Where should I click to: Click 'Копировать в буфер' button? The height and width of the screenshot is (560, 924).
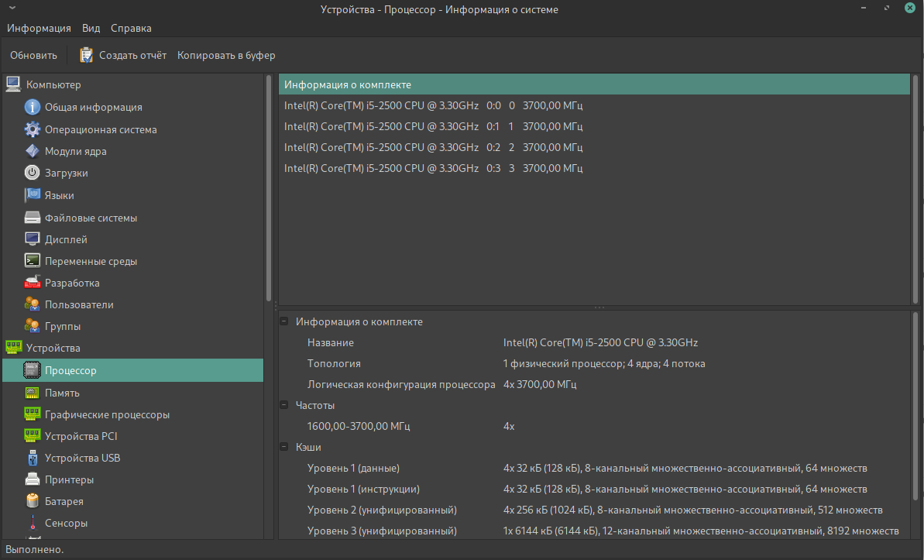pos(226,55)
